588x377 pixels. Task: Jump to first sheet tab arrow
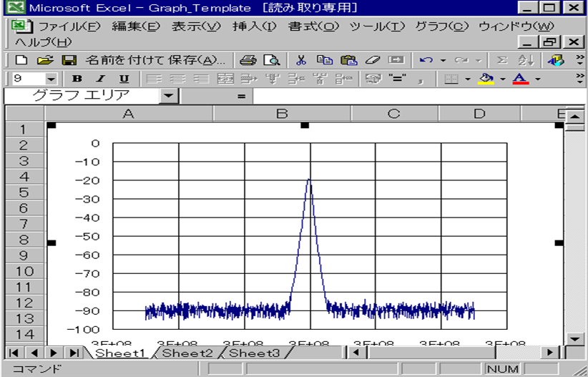click(14, 353)
